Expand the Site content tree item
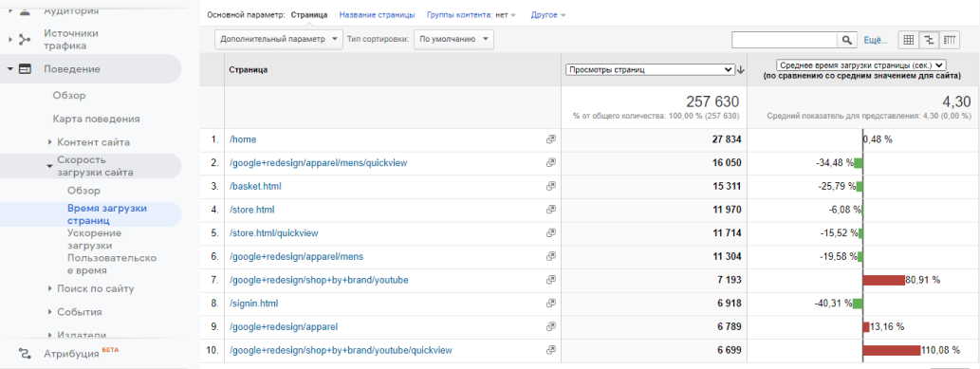The image size is (980, 369). (50, 142)
